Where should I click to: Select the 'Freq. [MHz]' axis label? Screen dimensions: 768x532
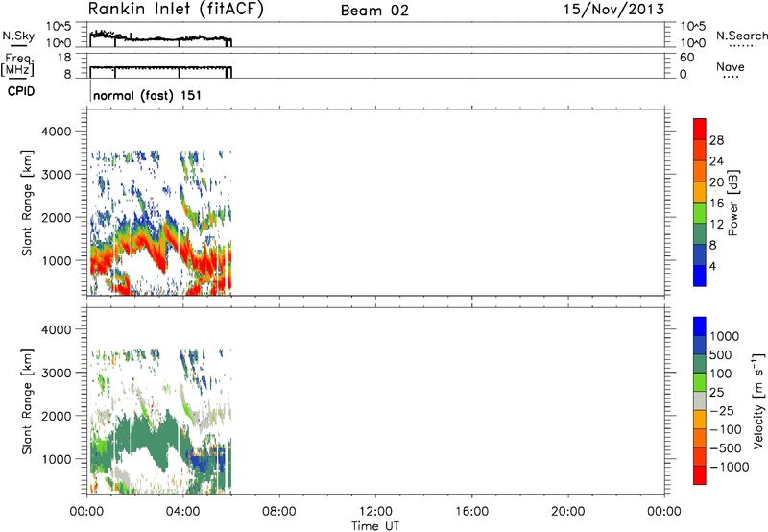(17, 65)
